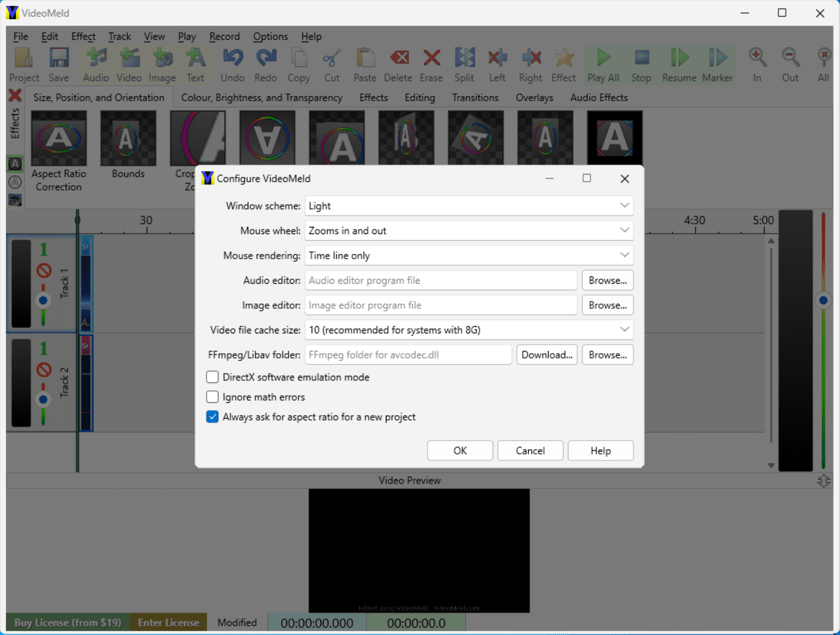Click Buy License (from $19)
Screen dimensions: 840x635
pos(68,622)
